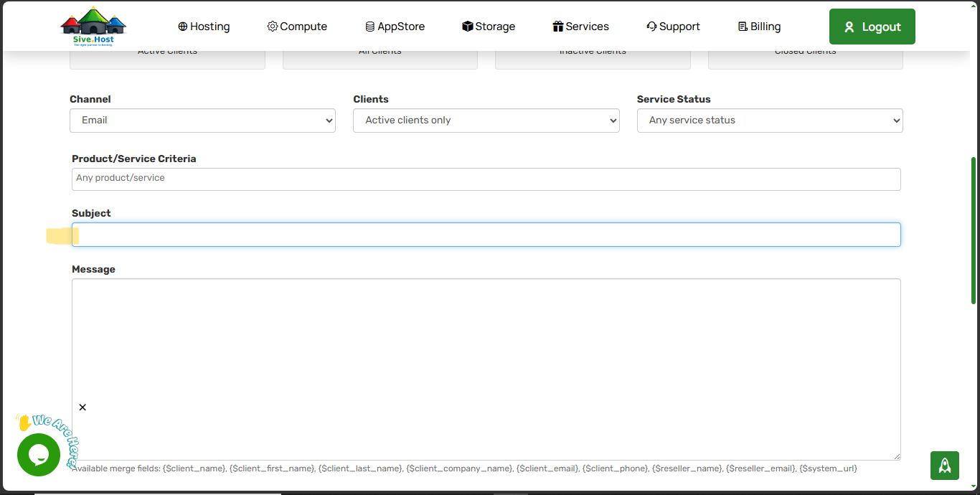This screenshot has height=495, width=980.
Task: Open the Services menu
Action: [x=580, y=27]
